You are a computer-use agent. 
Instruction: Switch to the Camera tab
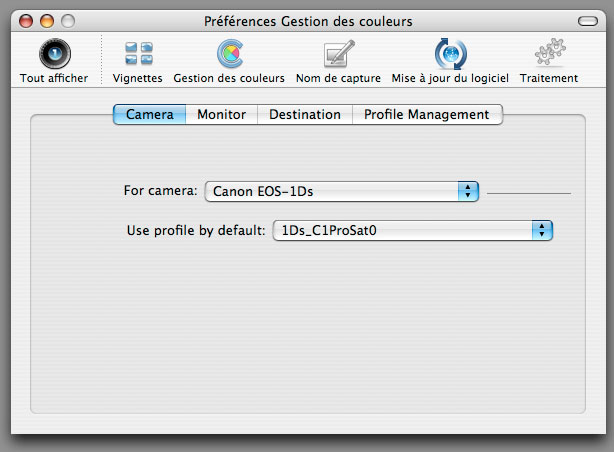[150, 114]
